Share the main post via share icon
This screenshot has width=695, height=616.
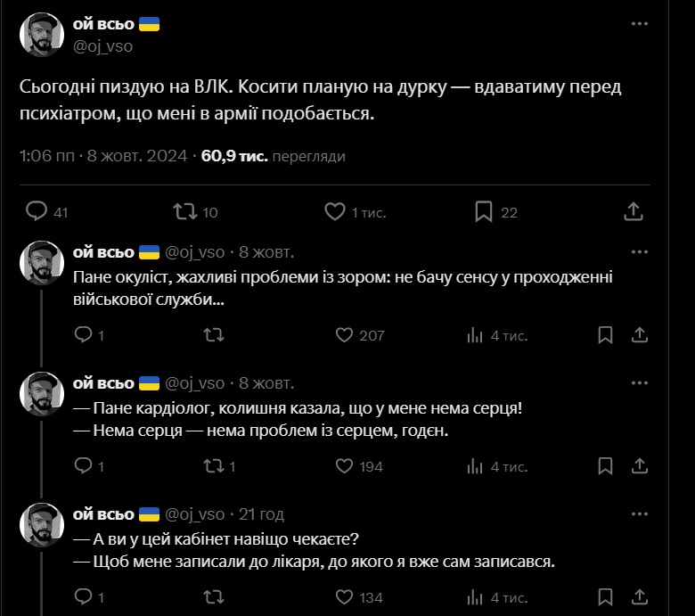(633, 212)
